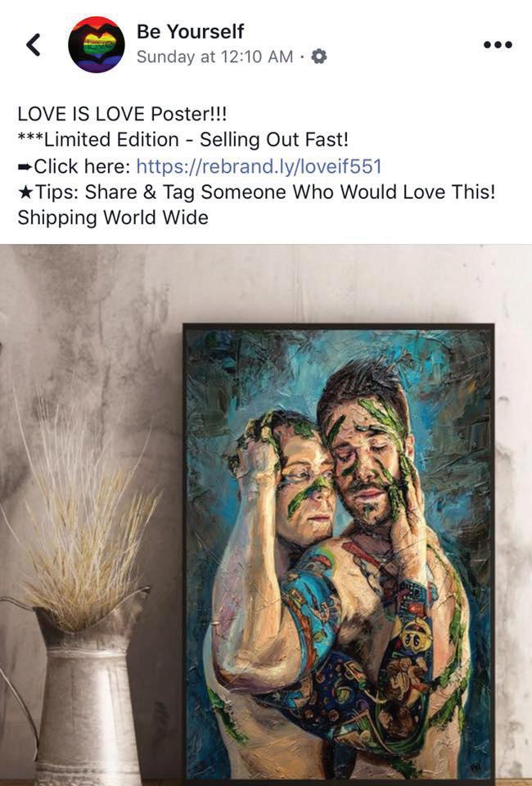Viewport: 532px width, 786px height.
Task: Open the rebrand.ly/loveif551 link
Action: click(259, 166)
